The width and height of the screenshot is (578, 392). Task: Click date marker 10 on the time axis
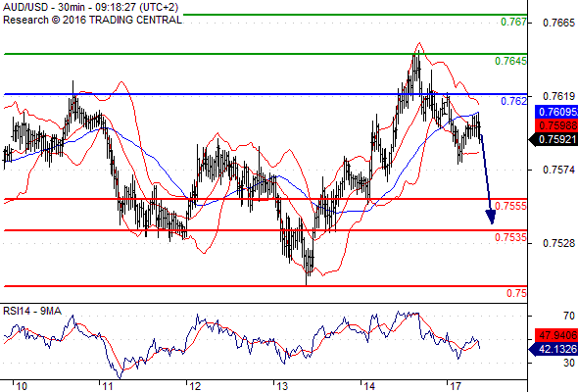click(x=22, y=386)
